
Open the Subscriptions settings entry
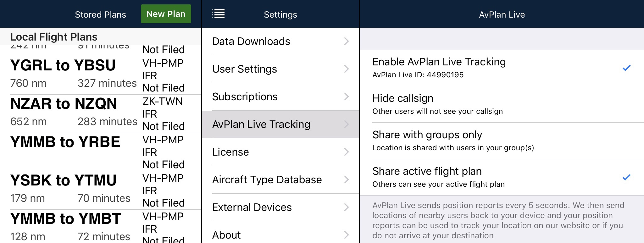click(x=280, y=97)
